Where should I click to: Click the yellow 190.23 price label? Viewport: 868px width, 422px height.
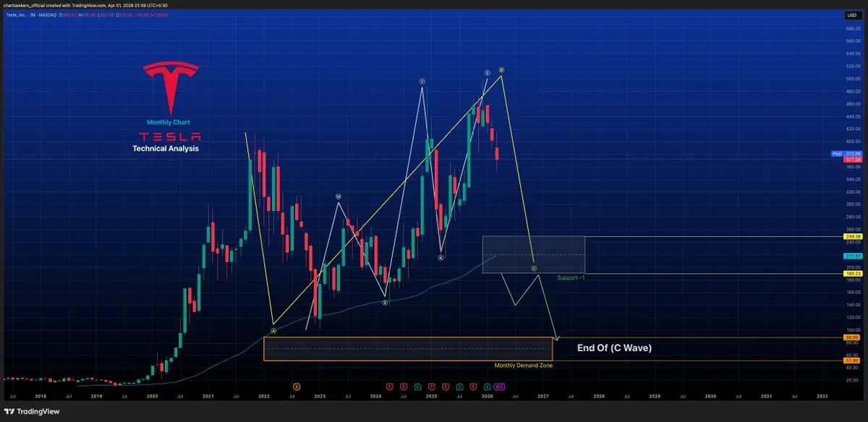point(853,274)
